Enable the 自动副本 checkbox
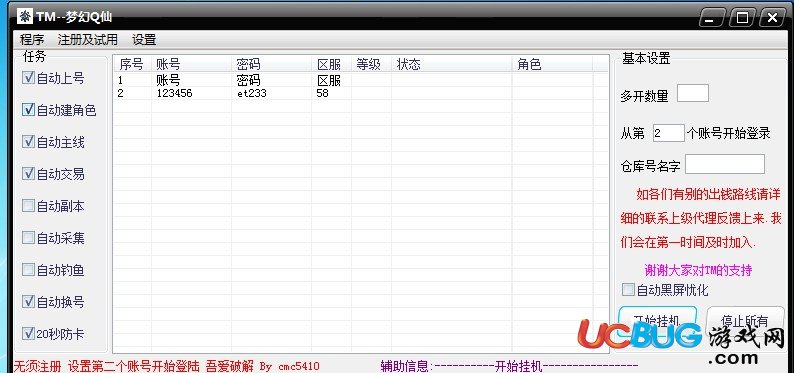 tap(28, 205)
